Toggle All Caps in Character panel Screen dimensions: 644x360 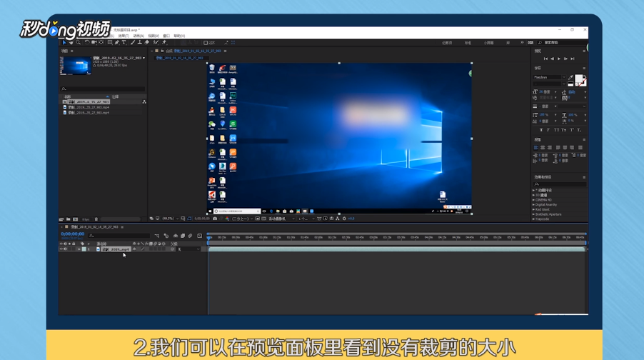[556, 130]
